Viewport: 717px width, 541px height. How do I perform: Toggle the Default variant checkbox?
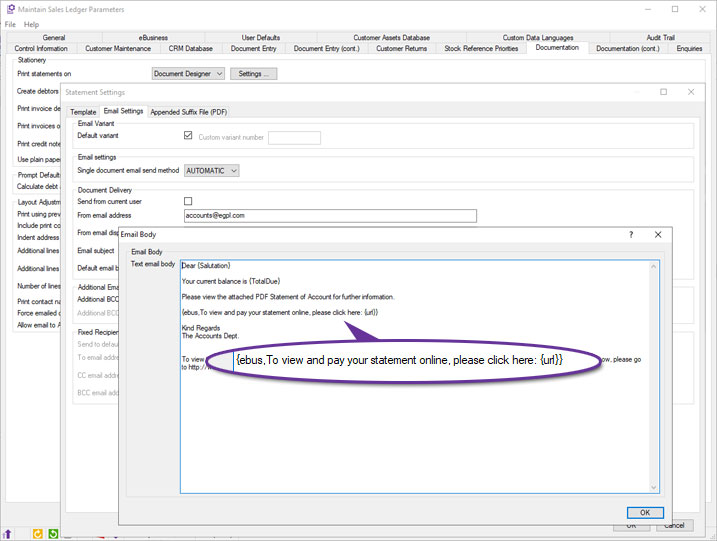coord(188,135)
